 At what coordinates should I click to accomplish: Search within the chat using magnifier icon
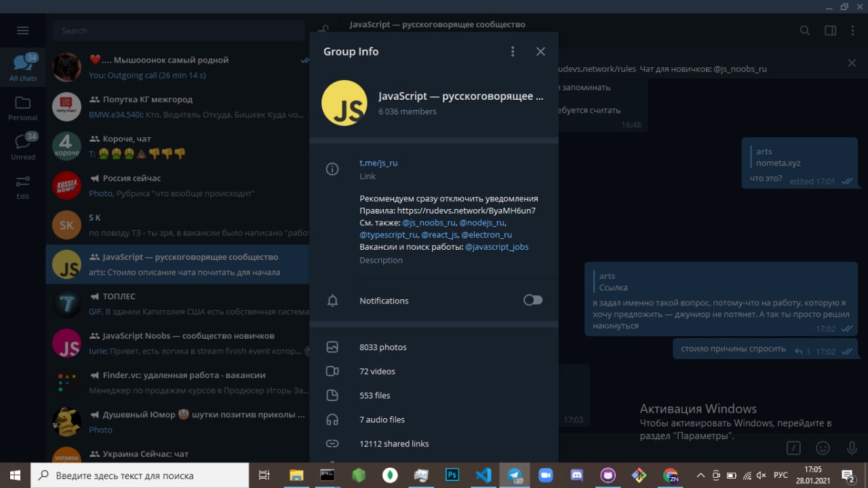point(805,31)
